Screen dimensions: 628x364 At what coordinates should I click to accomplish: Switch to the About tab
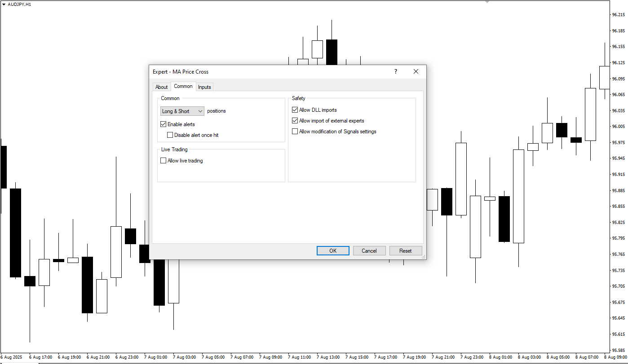tap(161, 87)
